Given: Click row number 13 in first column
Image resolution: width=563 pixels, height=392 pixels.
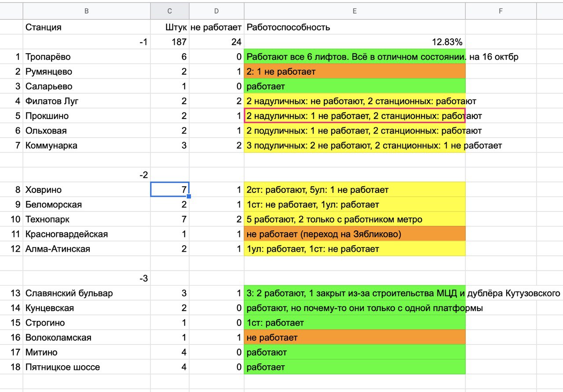Looking at the screenshot, I should [x=11, y=293].
